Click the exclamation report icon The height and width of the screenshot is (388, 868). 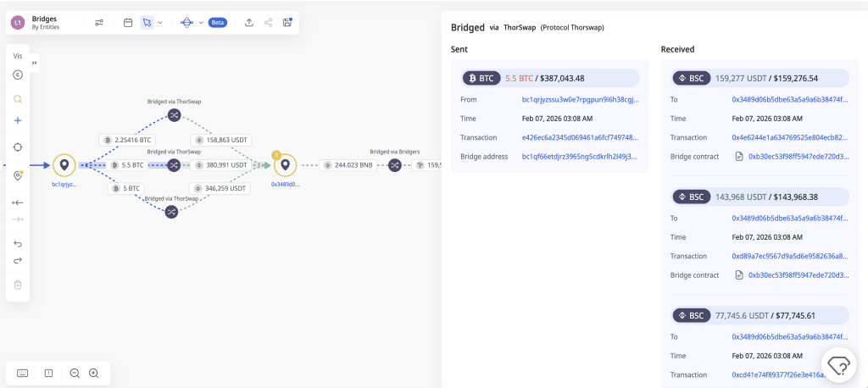coord(48,373)
